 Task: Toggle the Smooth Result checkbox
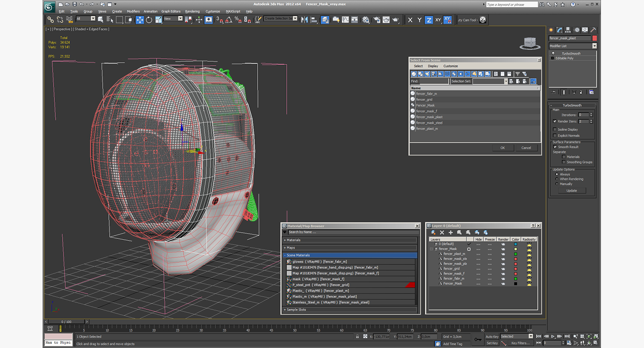click(555, 147)
